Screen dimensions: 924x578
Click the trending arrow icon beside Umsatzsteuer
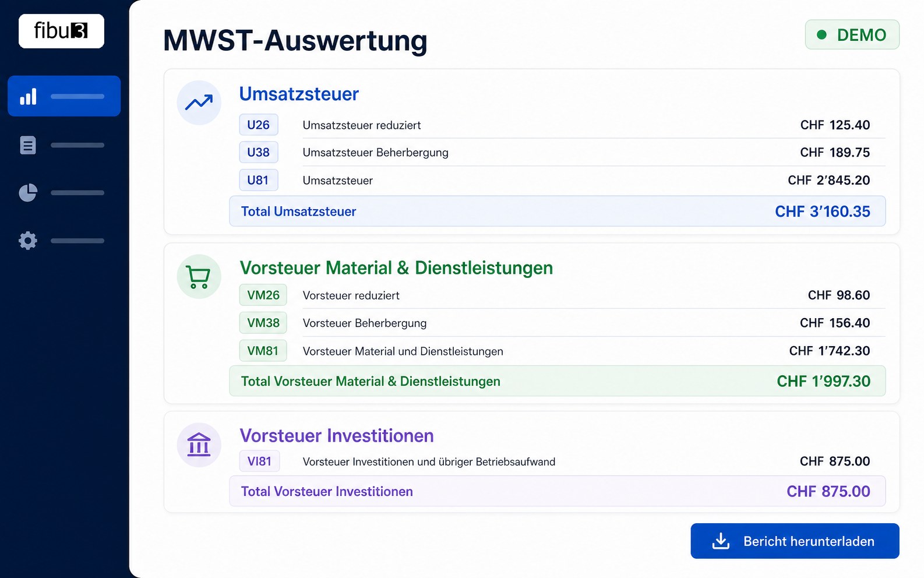[199, 103]
